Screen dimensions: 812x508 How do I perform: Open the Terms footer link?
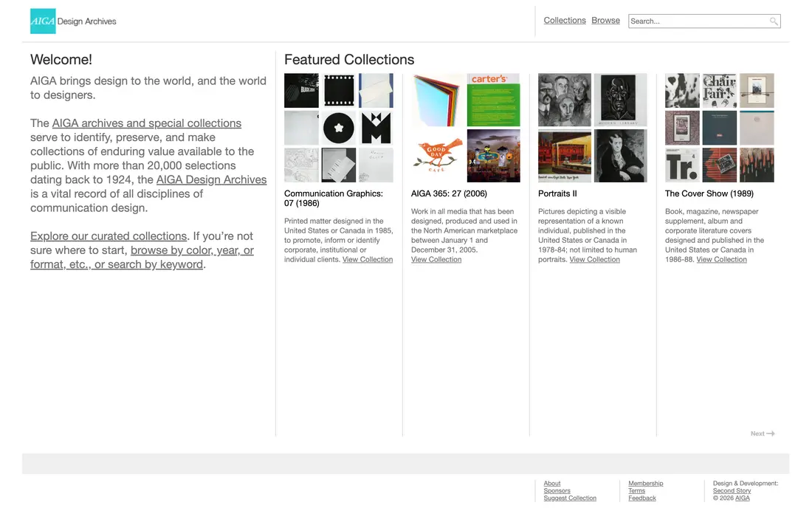636,491
